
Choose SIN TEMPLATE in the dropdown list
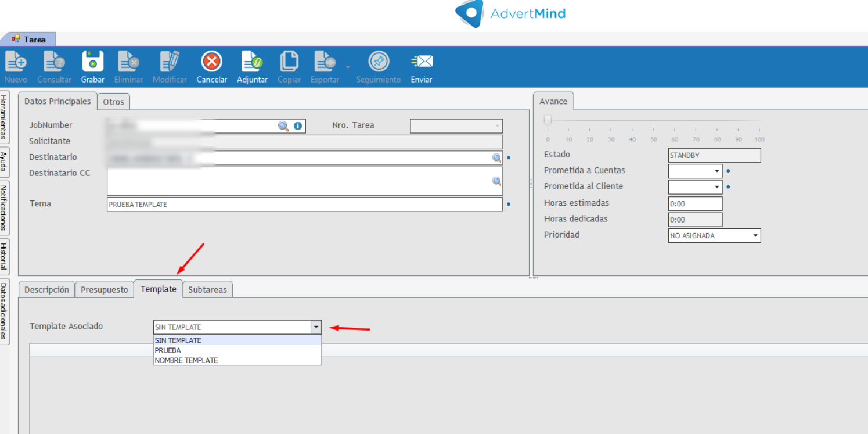pyautogui.click(x=237, y=340)
